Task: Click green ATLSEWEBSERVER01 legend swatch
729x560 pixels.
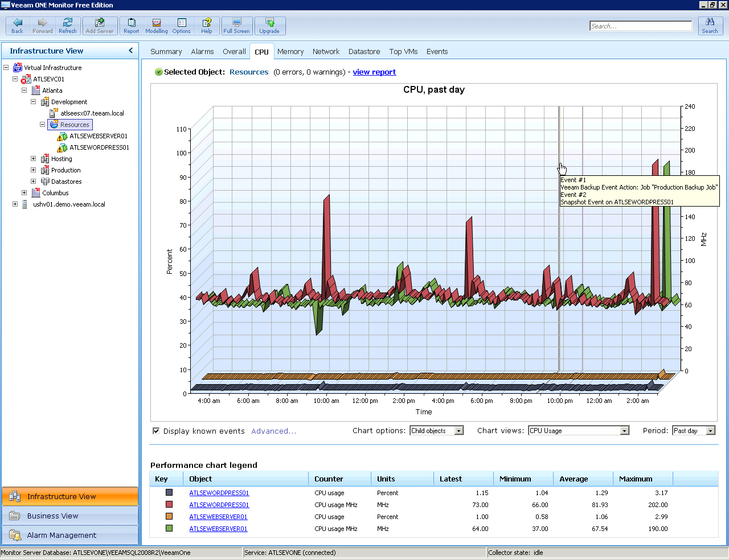Action: point(169,529)
